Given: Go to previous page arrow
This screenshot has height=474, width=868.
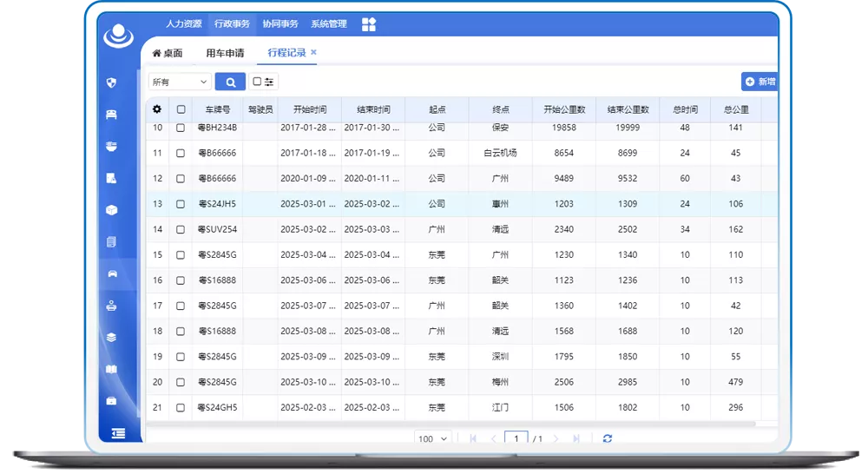Looking at the screenshot, I should pos(493,438).
